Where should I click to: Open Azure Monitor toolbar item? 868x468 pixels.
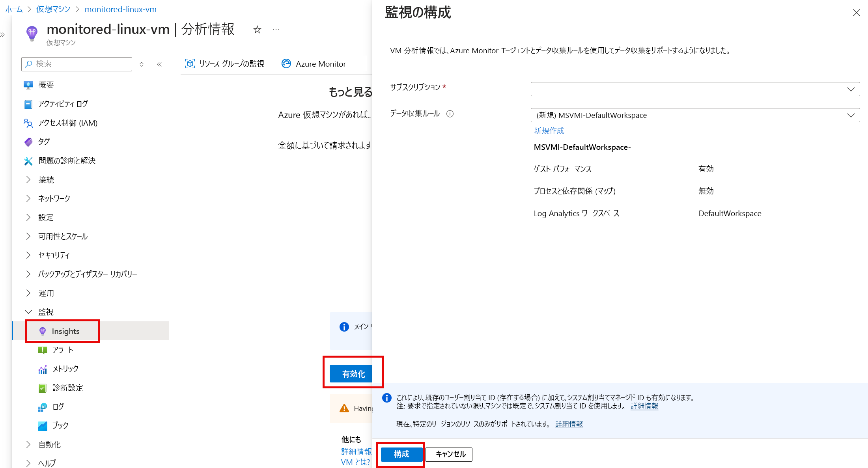tap(314, 64)
